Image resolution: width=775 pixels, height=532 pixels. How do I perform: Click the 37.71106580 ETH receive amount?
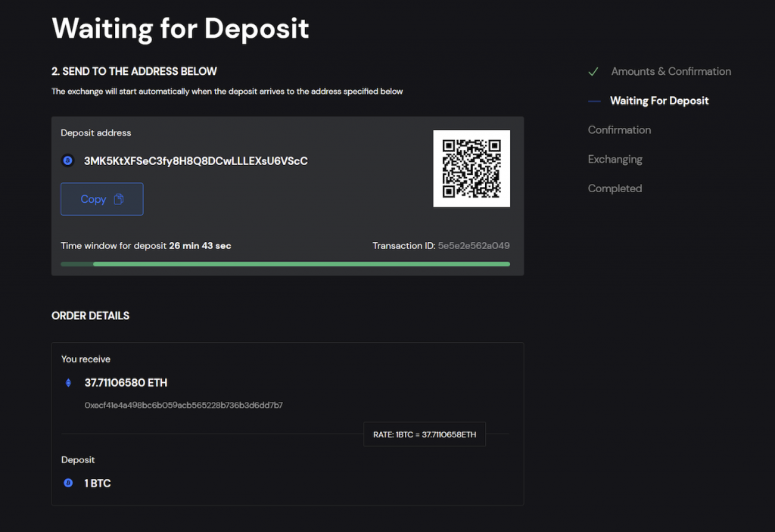click(x=126, y=383)
